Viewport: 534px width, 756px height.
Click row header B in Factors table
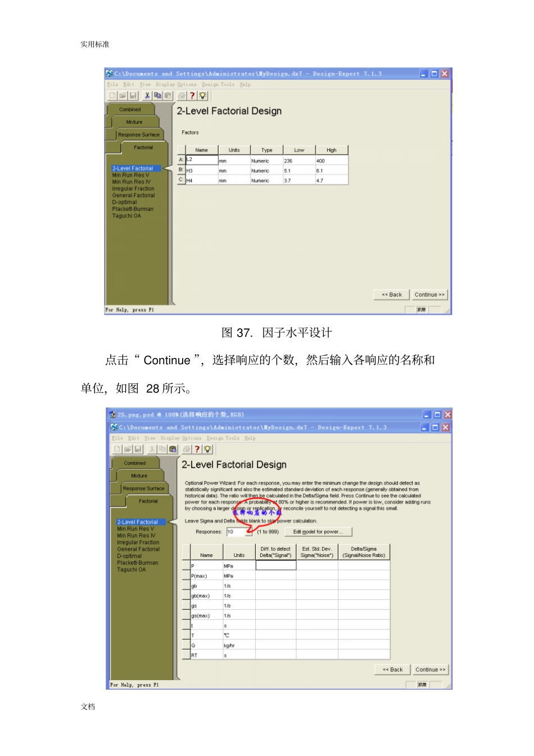tap(182, 170)
